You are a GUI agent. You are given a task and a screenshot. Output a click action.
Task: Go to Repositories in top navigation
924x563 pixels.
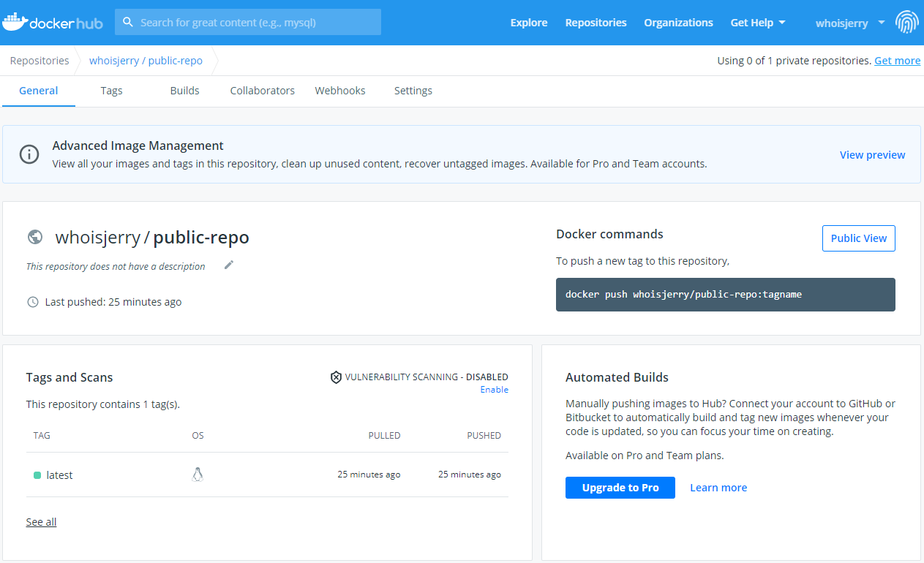coord(596,23)
